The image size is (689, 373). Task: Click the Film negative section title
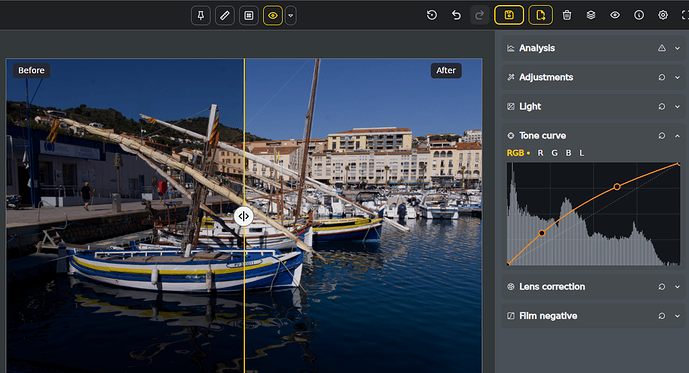coord(548,316)
